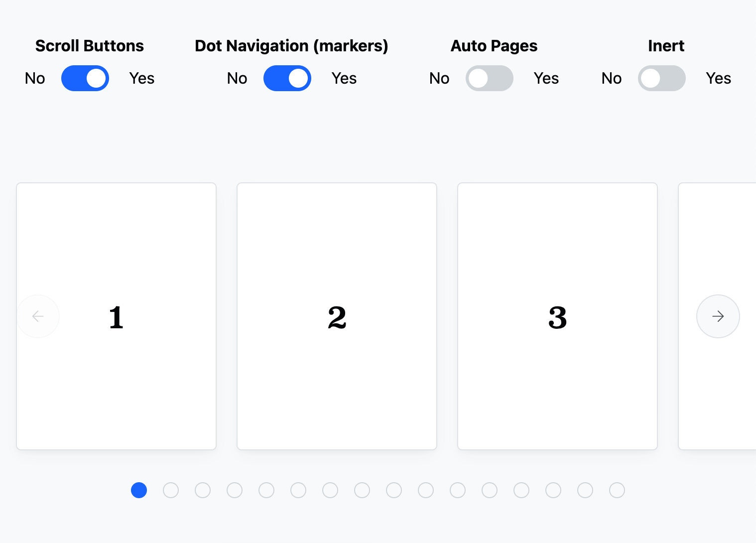
Task: Jump to the second dot marker
Action: [x=171, y=490]
